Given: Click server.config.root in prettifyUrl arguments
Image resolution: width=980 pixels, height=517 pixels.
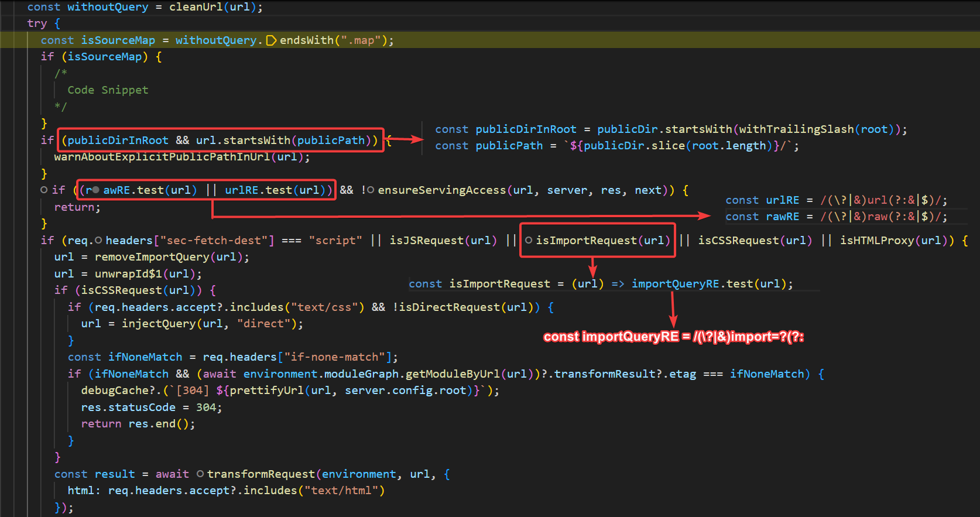Looking at the screenshot, I should [x=405, y=391].
